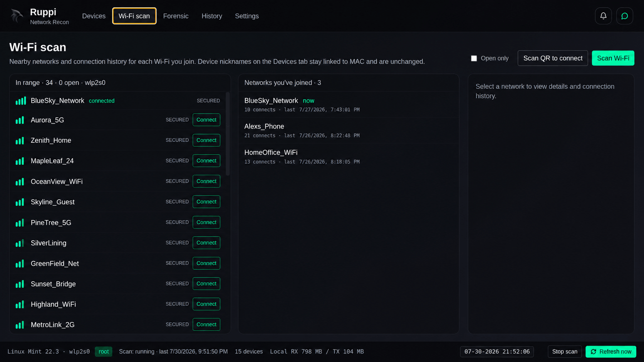Click the 07-30-2026 21:52:06 clock box

(x=497, y=352)
